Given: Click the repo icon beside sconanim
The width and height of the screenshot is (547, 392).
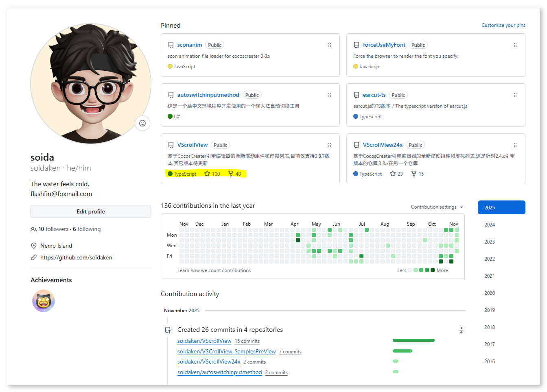Looking at the screenshot, I should point(171,45).
